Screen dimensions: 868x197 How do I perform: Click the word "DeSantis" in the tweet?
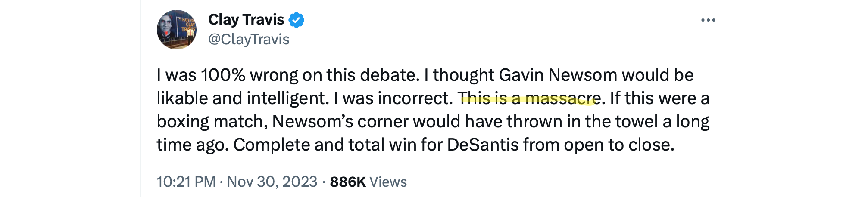(483, 145)
